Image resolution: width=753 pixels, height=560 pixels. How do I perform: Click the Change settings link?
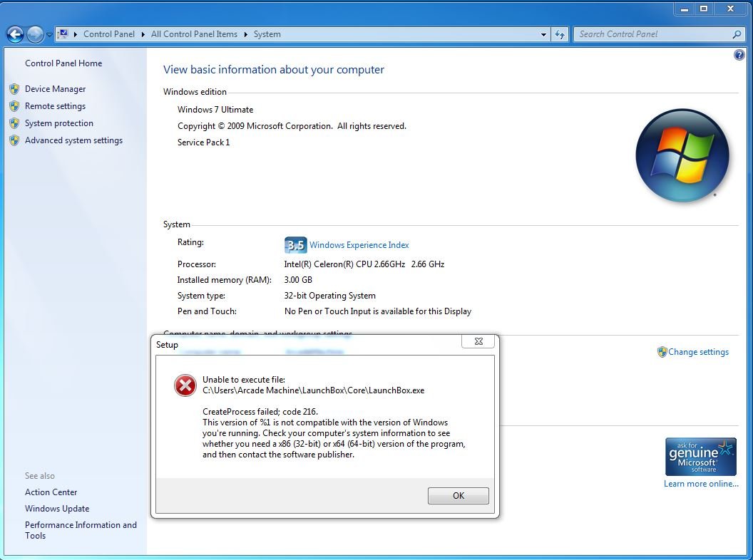698,352
